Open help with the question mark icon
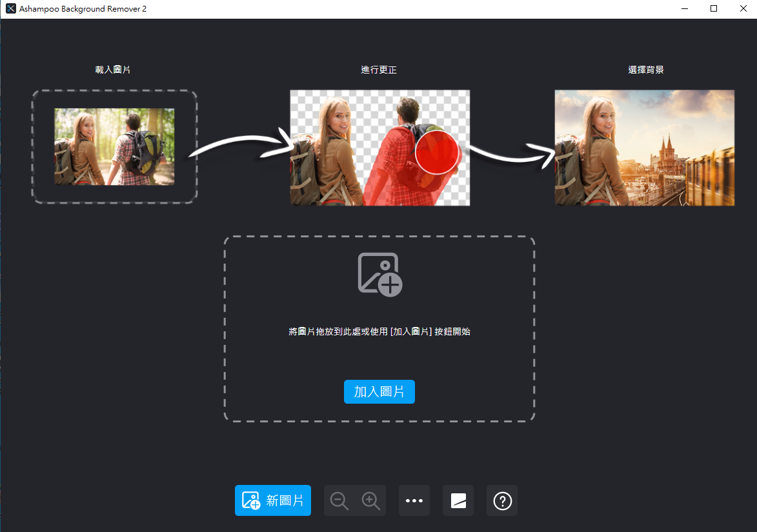The image size is (757, 532). (x=502, y=500)
